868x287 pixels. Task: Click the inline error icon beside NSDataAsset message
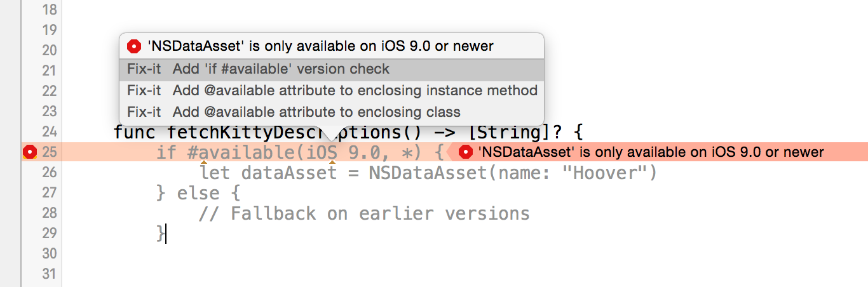pos(466,152)
